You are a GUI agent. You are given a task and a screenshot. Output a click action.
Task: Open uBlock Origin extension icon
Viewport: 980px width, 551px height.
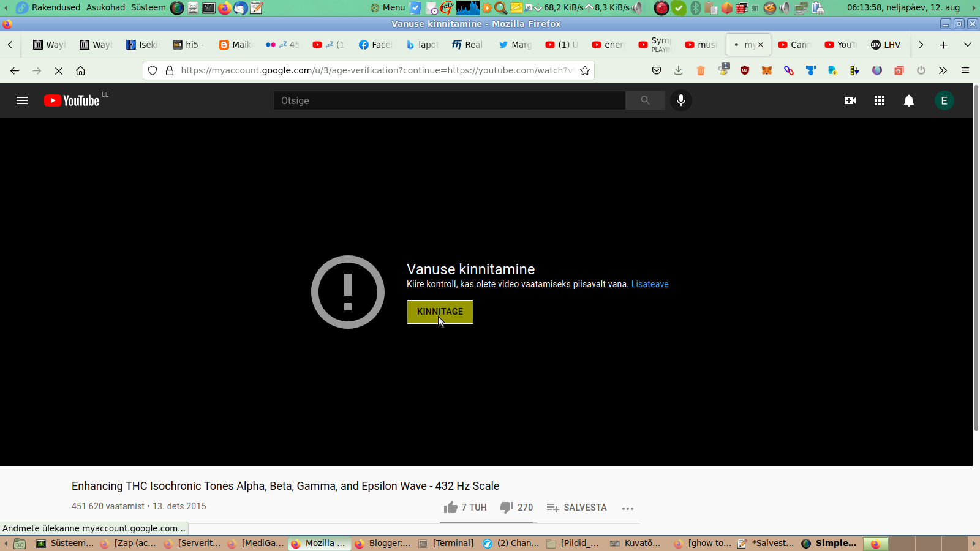pyautogui.click(x=745, y=70)
